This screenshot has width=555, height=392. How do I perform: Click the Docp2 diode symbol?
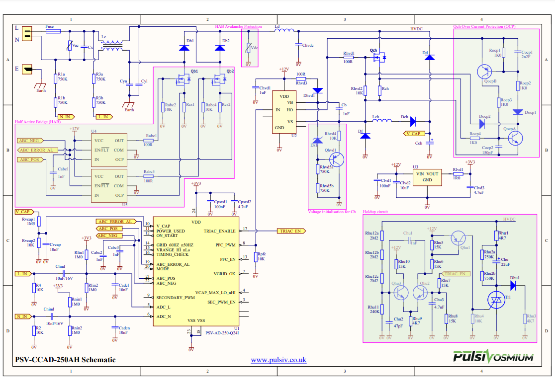(x=482, y=124)
